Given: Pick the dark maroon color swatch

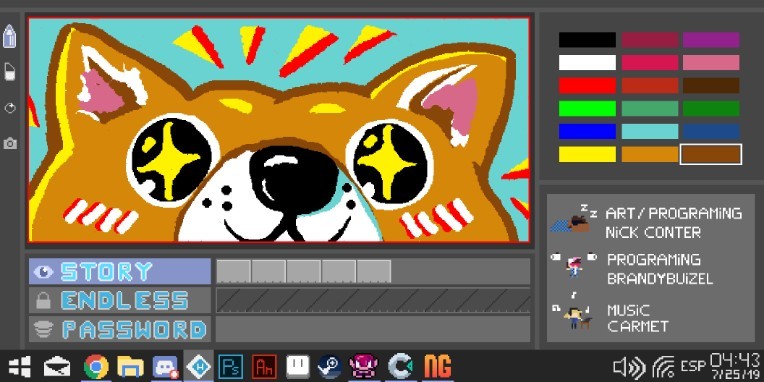Looking at the screenshot, I should pyautogui.click(x=650, y=40).
